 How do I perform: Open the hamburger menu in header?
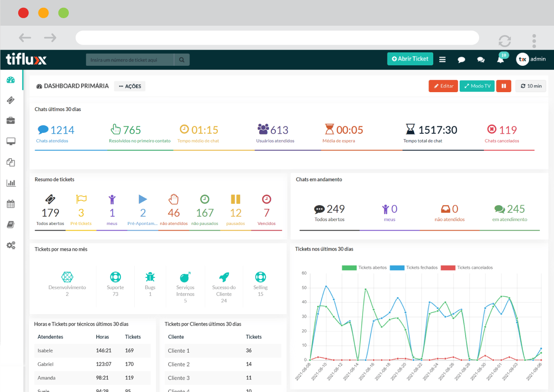click(x=442, y=60)
